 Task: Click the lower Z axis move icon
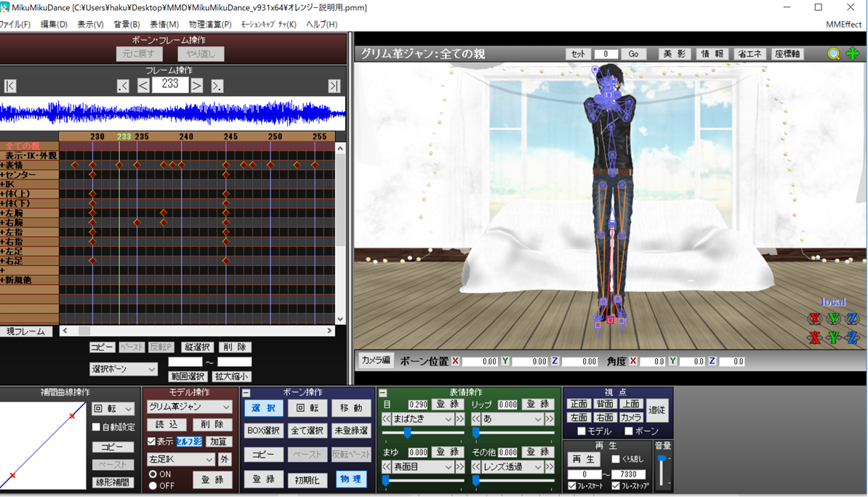[x=853, y=338]
